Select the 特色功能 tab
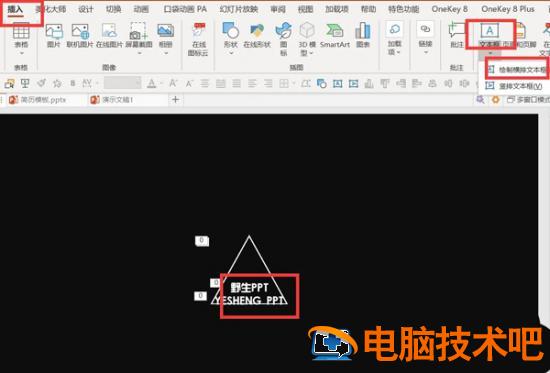Viewport: 550px width, 373px height. coord(403,9)
